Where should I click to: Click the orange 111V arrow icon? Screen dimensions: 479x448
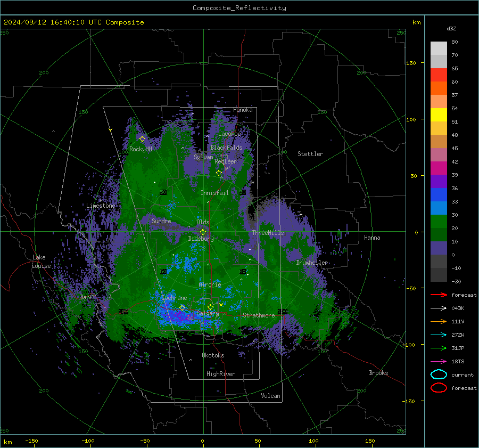[439, 321]
